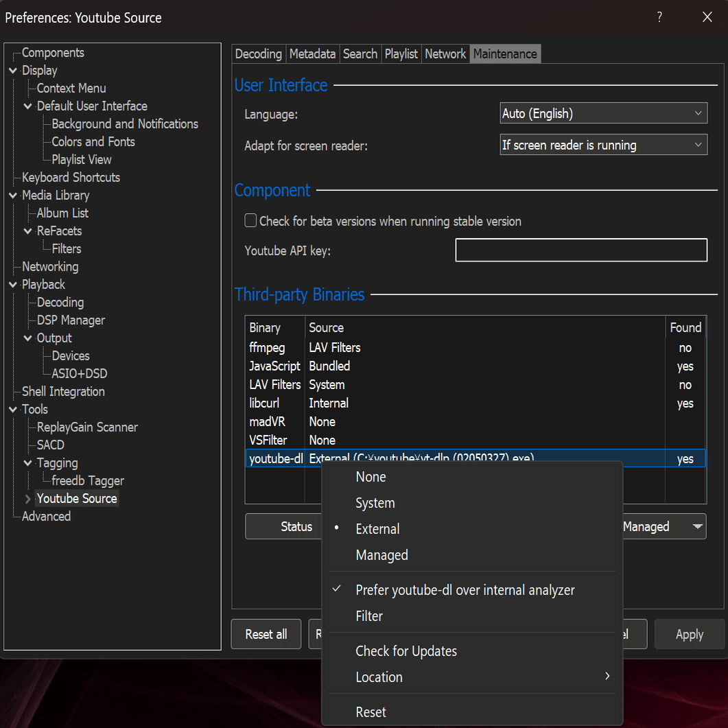
Task: Select the ffmpeg binary row
Action: point(476,348)
